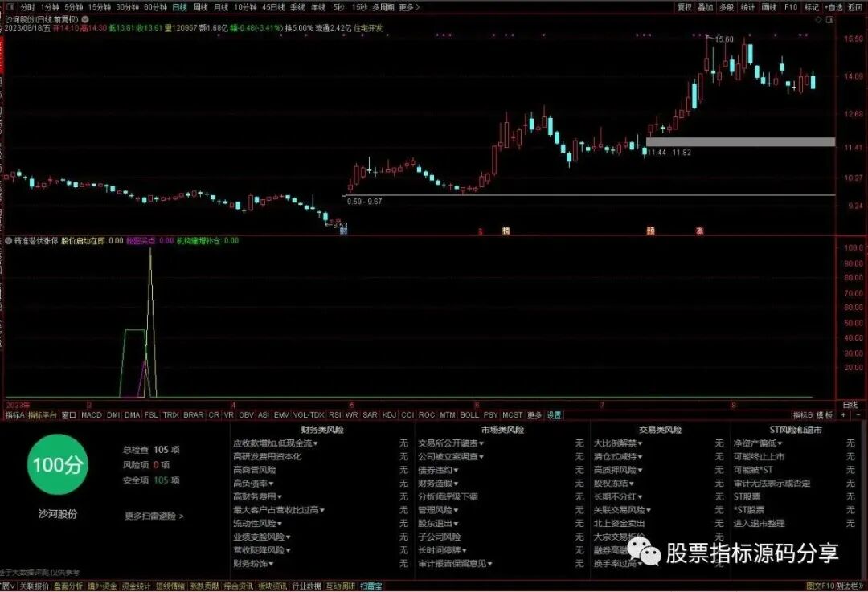Image resolution: width=868 pixels, height=592 pixels.
Task: Select the CCI indicator
Action: click(407, 415)
